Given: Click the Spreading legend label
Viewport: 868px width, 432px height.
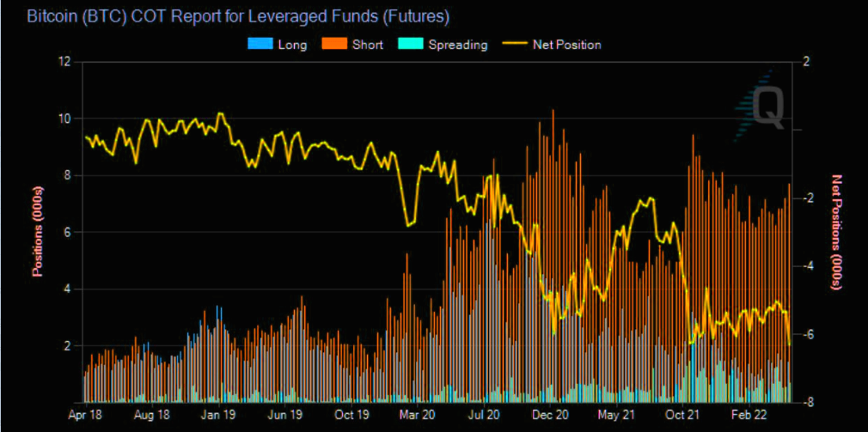Looking at the screenshot, I should click(x=458, y=45).
